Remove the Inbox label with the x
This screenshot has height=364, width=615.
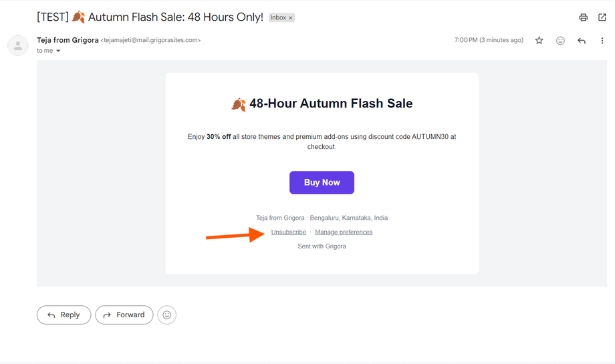291,18
